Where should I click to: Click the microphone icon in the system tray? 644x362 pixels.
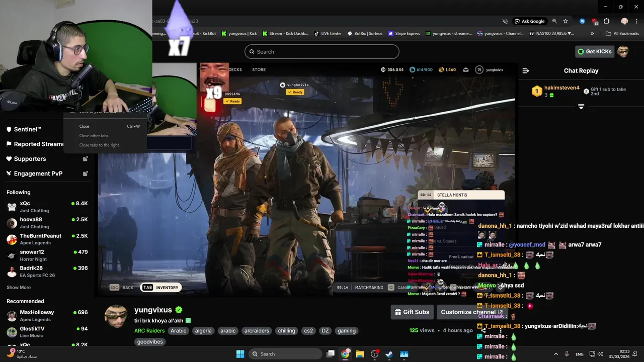567,354
